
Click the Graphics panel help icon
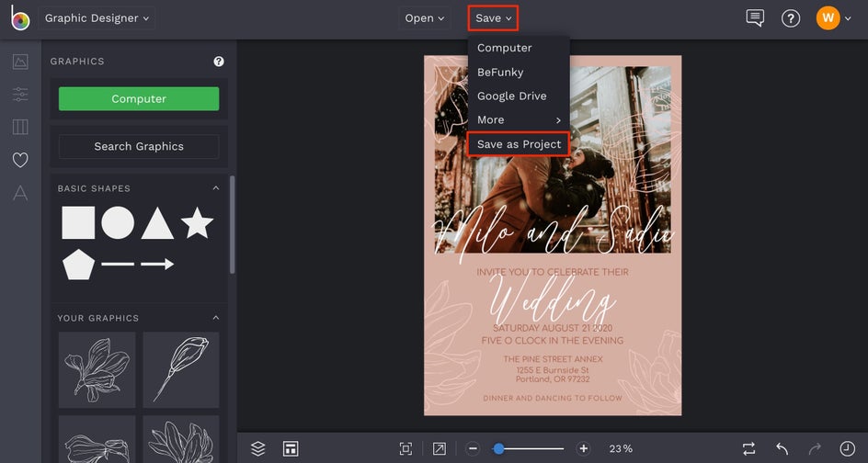coord(219,62)
